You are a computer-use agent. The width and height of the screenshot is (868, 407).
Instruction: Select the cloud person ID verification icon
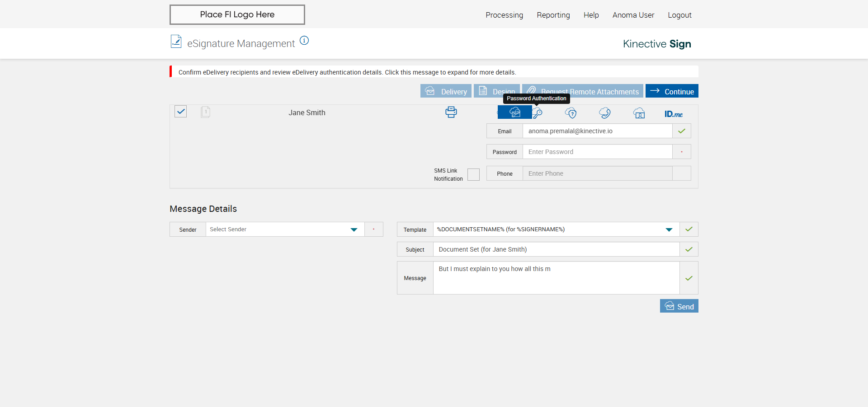(639, 113)
